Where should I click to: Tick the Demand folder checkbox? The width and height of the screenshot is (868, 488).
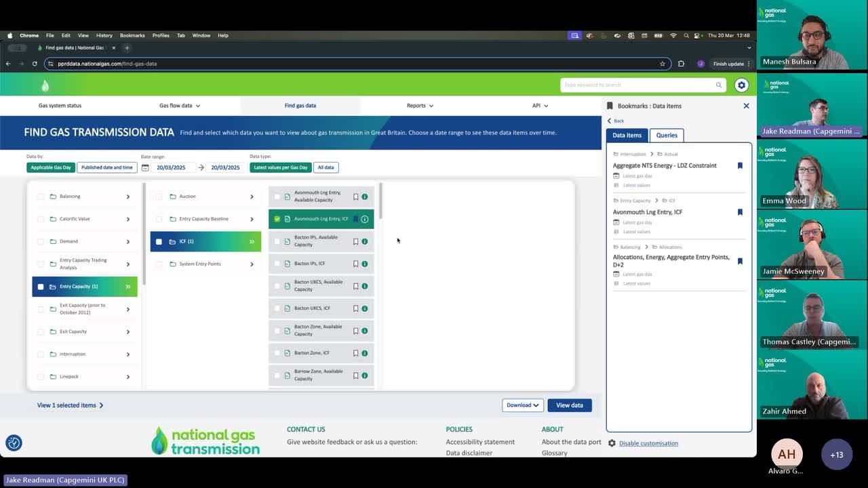click(x=41, y=241)
